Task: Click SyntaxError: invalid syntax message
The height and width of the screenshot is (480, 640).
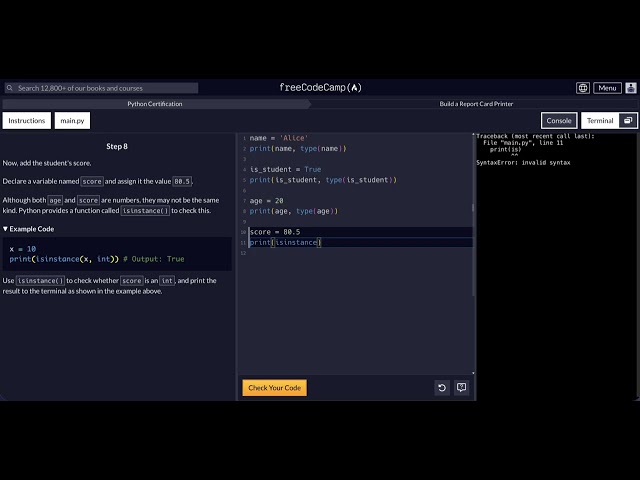Action: [x=523, y=162]
